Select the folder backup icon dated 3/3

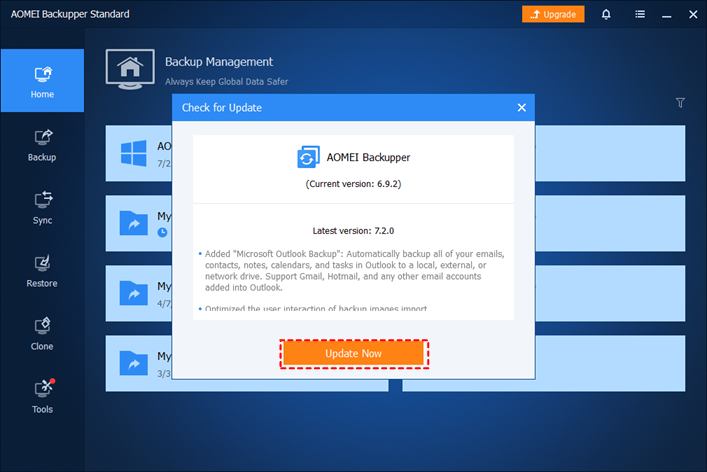(x=133, y=363)
